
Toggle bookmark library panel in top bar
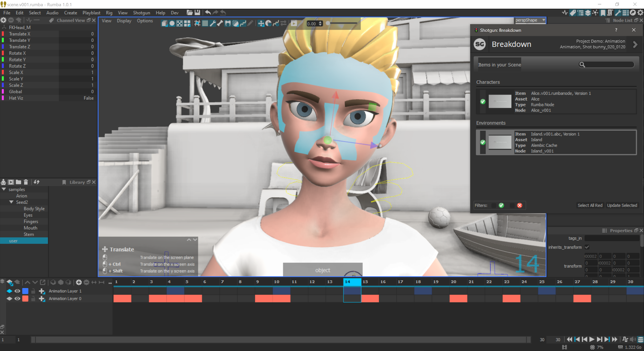(603, 13)
